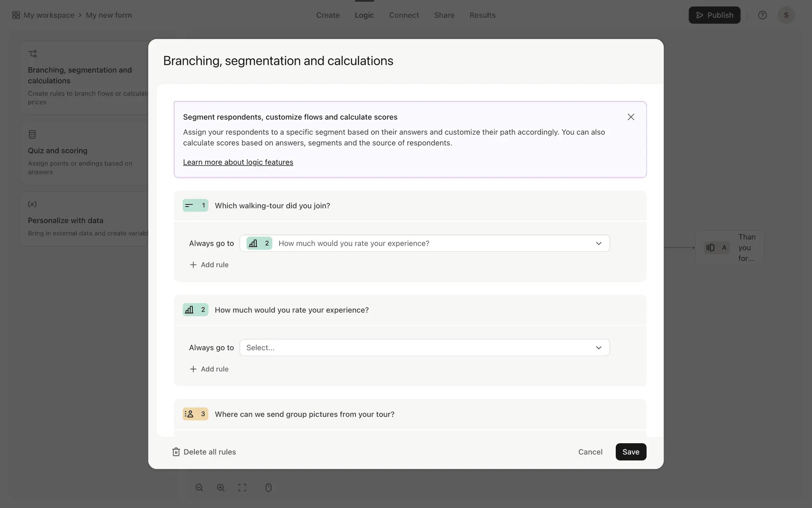Add rule to question 1
This screenshot has height=508, width=812.
pos(209,265)
